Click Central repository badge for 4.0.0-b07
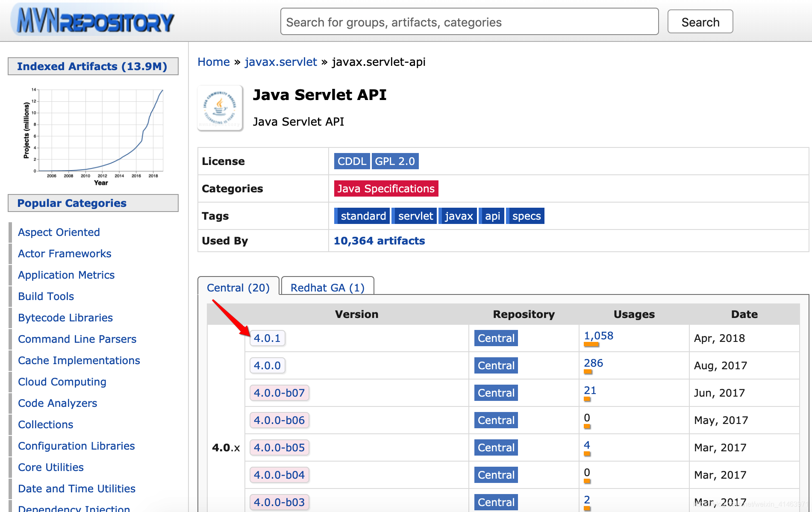This screenshot has height=512, width=812. tap(496, 393)
